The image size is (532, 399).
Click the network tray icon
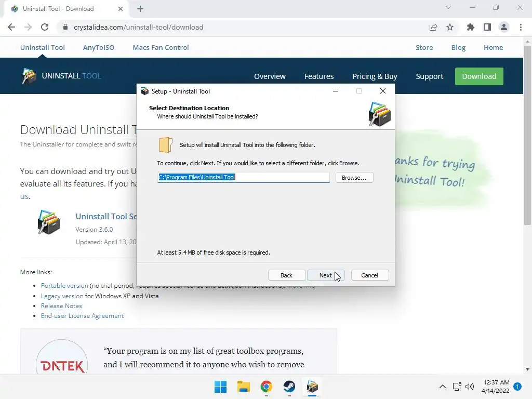(x=457, y=387)
